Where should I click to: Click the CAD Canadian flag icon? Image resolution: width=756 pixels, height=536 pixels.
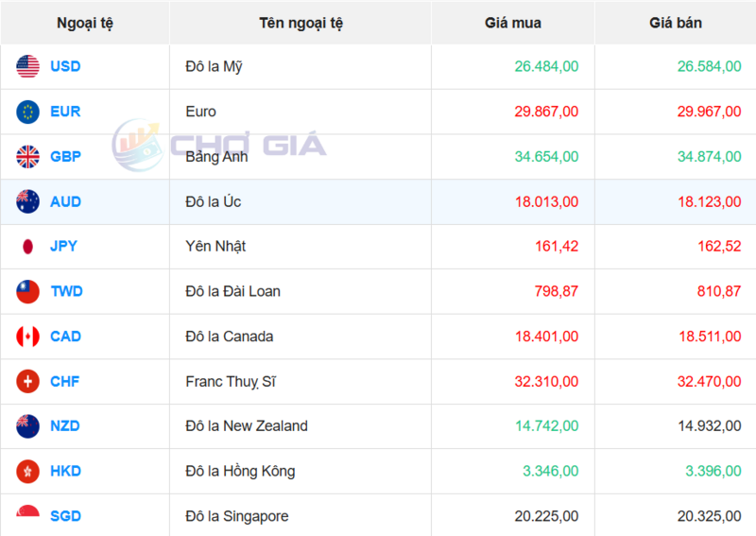[x=28, y=337]
